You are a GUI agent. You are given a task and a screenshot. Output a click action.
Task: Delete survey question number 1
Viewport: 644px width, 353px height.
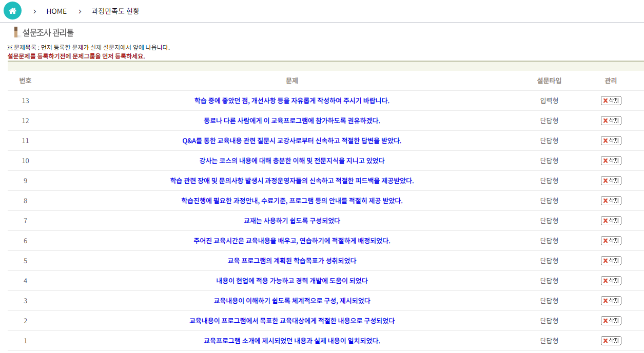[x=611, y=341]
